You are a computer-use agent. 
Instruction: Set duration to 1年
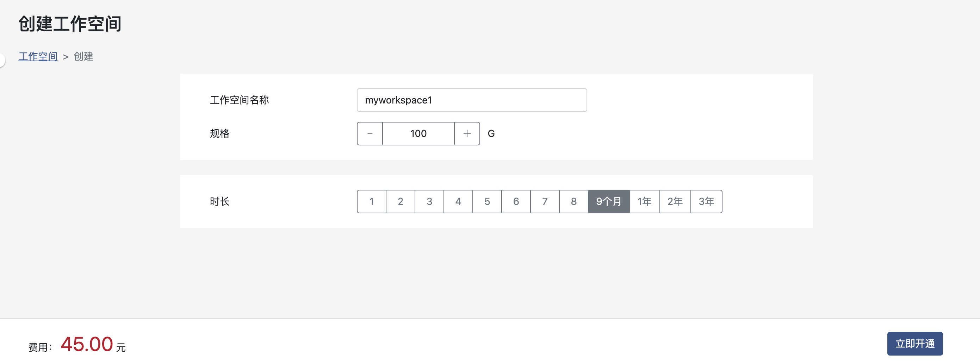644,201
